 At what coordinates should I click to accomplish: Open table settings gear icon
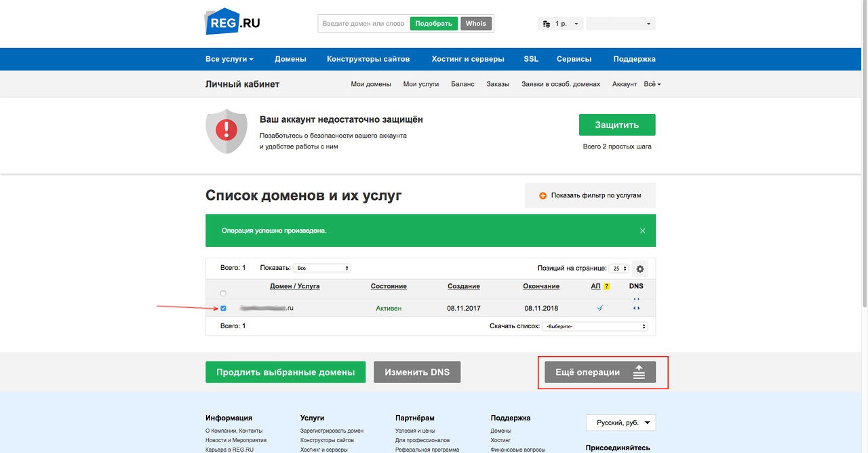coord(639,269)
